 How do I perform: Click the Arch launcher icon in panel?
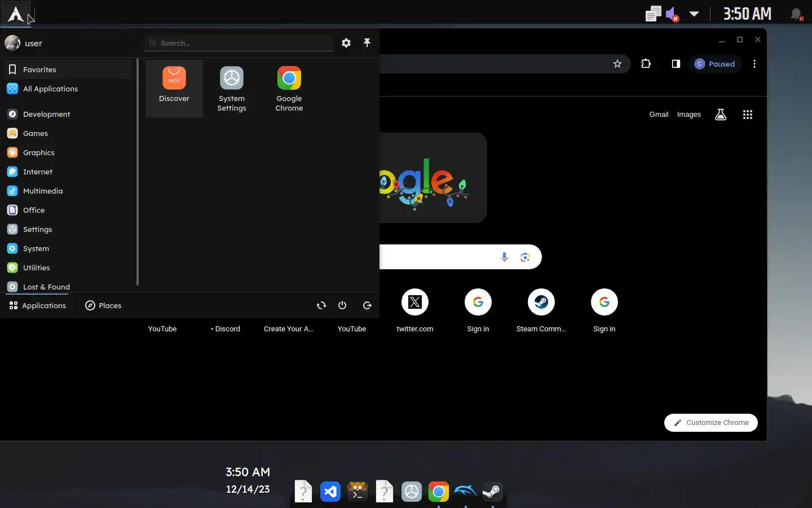(15, 14)
